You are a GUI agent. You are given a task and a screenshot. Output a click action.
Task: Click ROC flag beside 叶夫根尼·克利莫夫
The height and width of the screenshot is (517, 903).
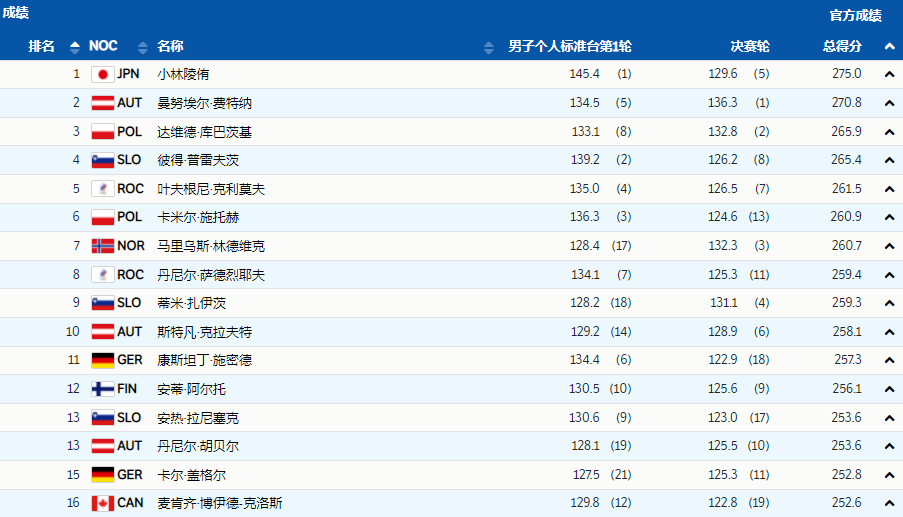pos(103,189)
